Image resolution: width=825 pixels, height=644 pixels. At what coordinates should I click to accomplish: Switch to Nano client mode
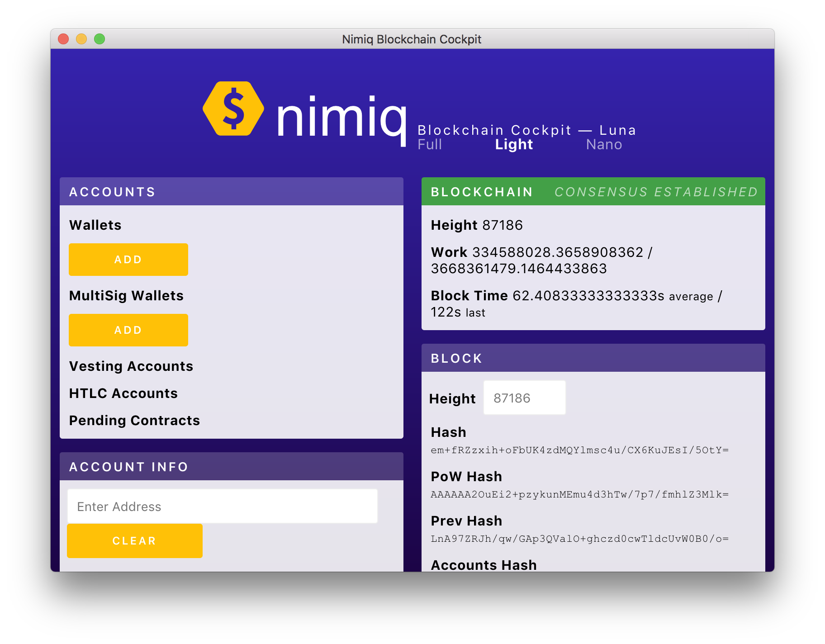(x=604, y=145)
